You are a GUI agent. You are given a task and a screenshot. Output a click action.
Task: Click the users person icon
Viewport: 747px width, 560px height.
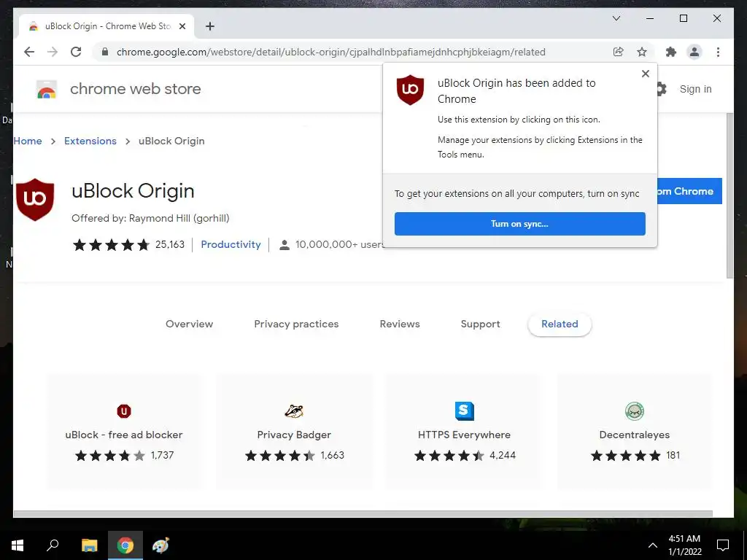tap(285, 245)
